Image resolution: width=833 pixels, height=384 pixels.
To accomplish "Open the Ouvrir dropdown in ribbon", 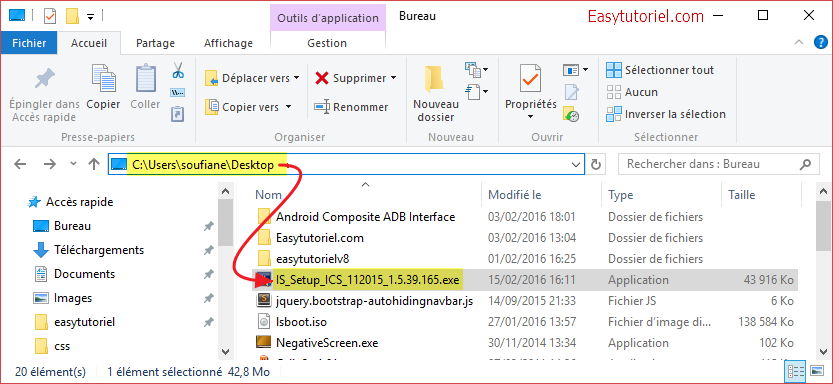I will (x=576, y=70).
